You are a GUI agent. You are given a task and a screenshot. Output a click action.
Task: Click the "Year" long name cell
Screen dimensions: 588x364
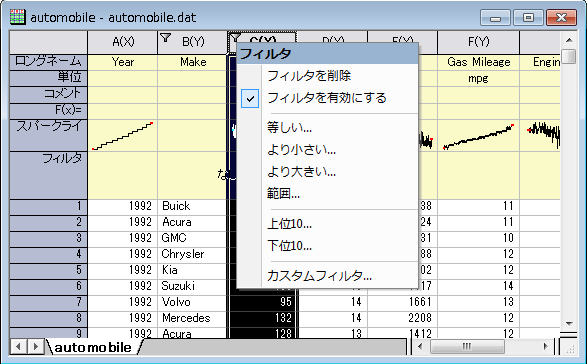tap(123, 62)
